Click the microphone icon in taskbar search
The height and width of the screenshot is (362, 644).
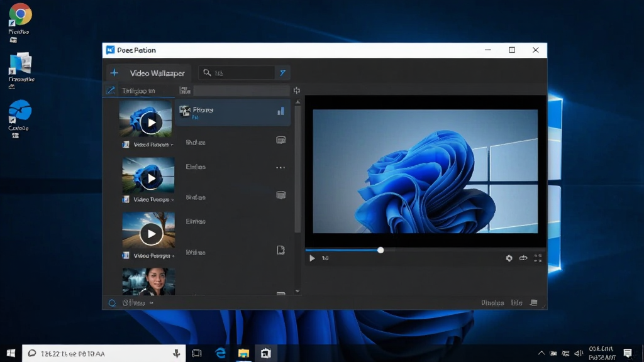coord(177,353)
